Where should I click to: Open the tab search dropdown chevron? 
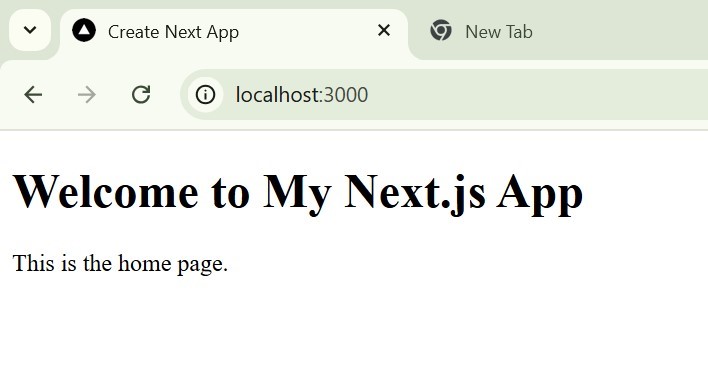click(x=30, y=30)
